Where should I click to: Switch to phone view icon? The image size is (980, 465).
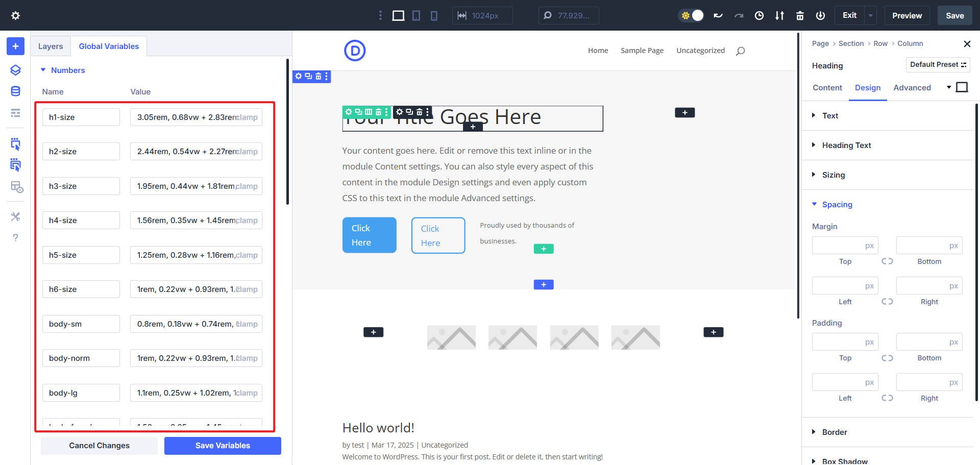coord(434,16)
